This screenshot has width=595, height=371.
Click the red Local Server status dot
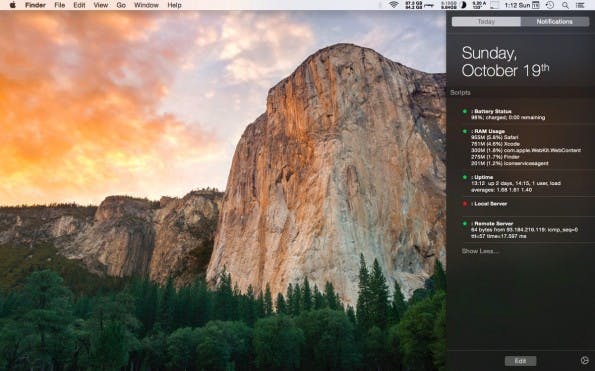pos(464,204)
